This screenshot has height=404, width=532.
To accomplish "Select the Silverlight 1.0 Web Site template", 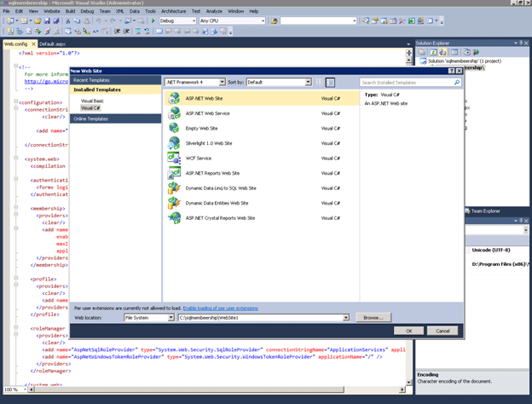I will (262, 143).
